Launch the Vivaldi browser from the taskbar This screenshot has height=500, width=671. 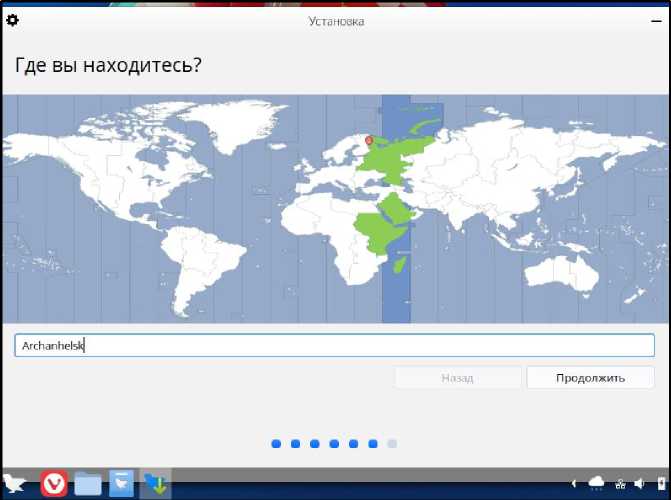54,484
